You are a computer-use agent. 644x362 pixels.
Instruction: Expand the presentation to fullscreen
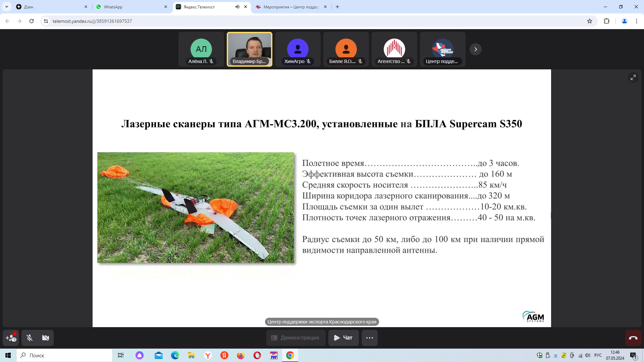pos(633,77)
